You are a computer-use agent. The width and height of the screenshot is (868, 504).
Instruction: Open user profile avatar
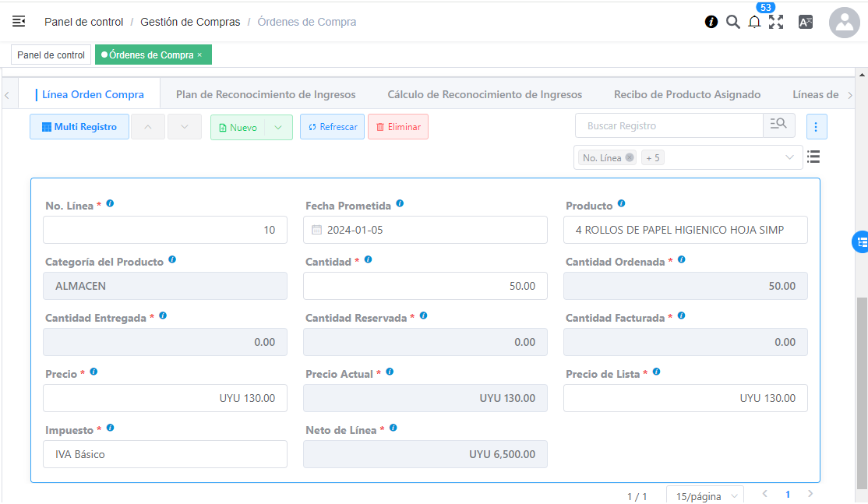(x=845, y=23)
